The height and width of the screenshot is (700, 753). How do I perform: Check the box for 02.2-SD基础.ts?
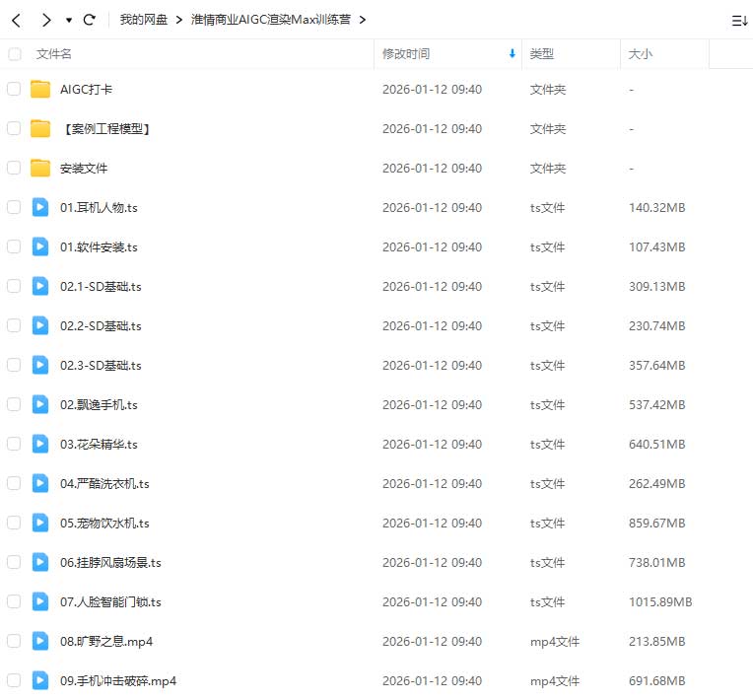click(14, 325)
